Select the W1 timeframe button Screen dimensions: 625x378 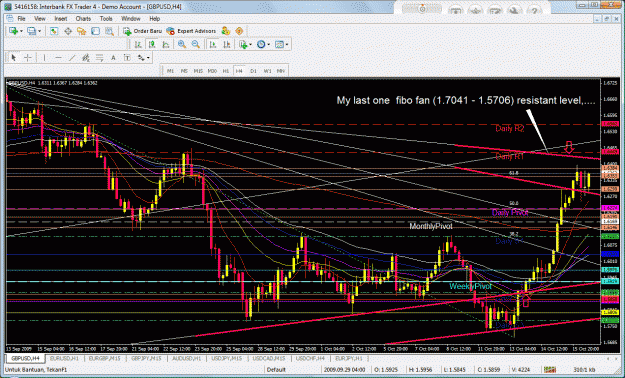click(x=267, y=71)
